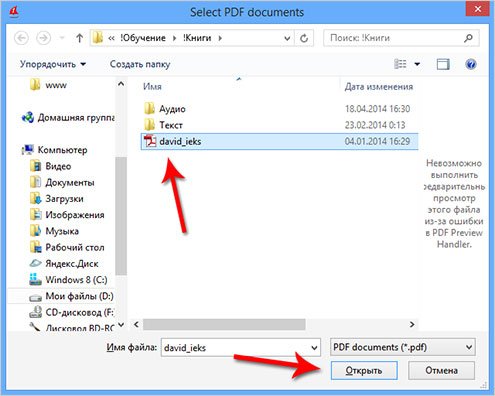Select Мои файлы (D:) drive
Image resolution: width=495 pixels, height=396 pixels.
[x=79, y=296]
